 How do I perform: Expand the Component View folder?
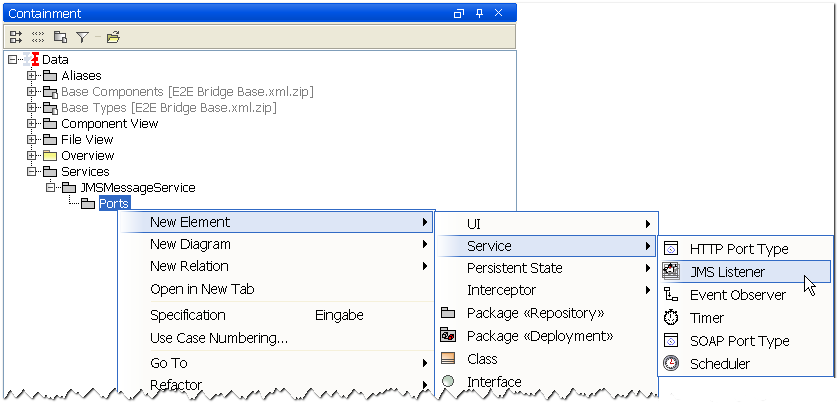coord(32,123)
